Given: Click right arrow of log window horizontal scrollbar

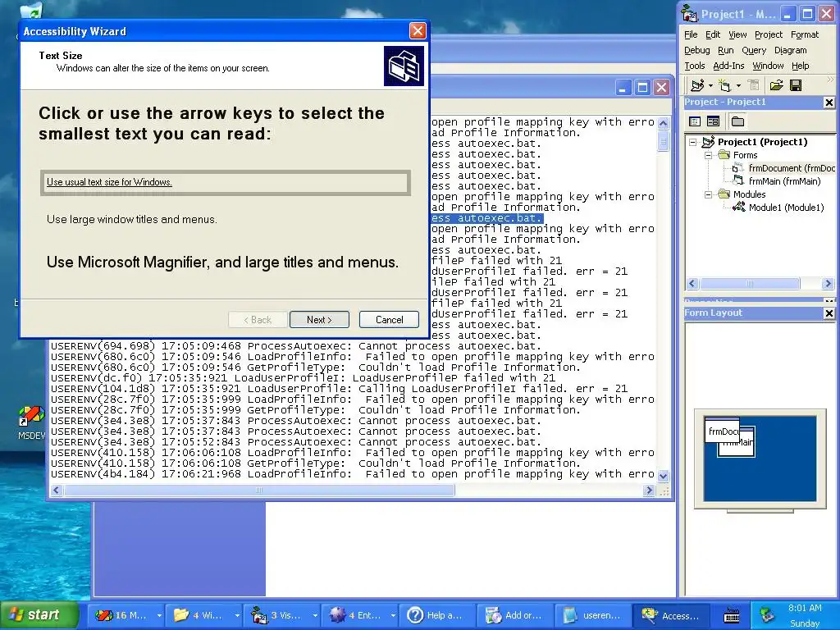Looking at the screenshot, I should click(650, 491).
